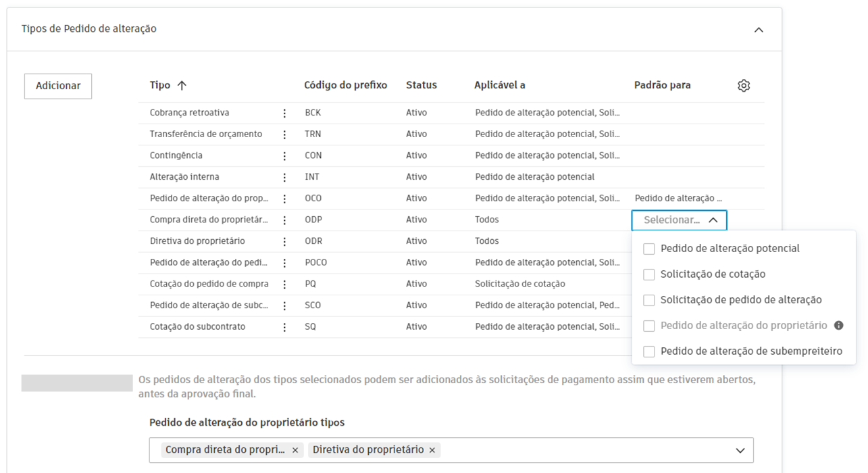Collapse the Tipos de Pedido de alteração section

758,29
